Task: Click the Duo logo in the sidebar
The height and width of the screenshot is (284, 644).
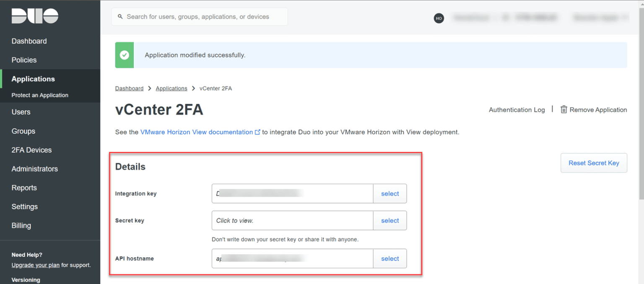Action: coord(35,16)
